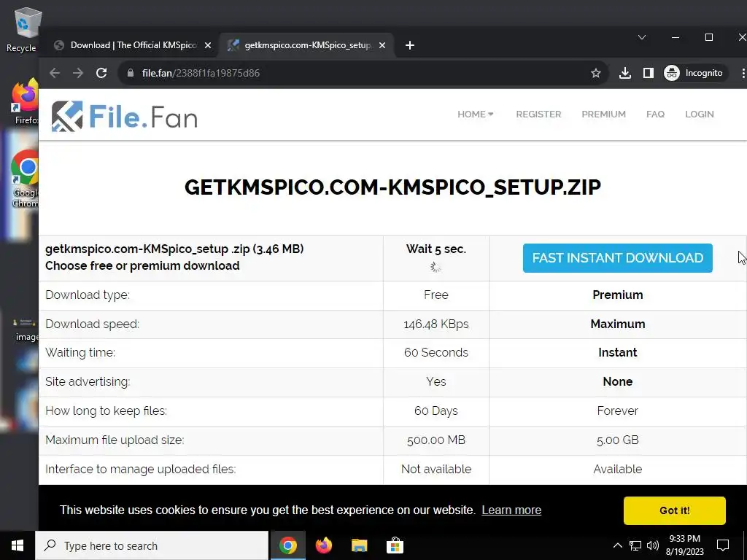Image resolution: width=747 pixels, height=560 pixels.
Task: Click the lock icon in address bar
Action: (131, 73)
